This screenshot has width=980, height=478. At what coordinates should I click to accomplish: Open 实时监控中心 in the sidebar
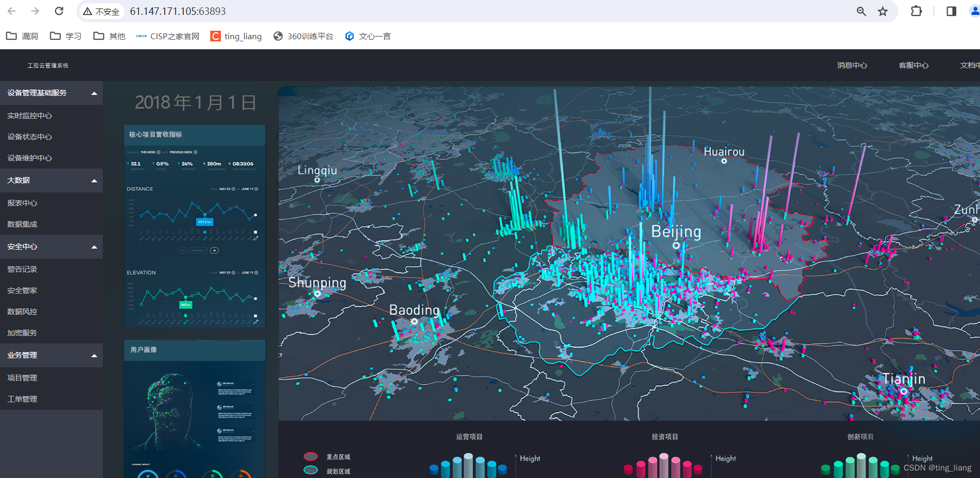point(30,116)
